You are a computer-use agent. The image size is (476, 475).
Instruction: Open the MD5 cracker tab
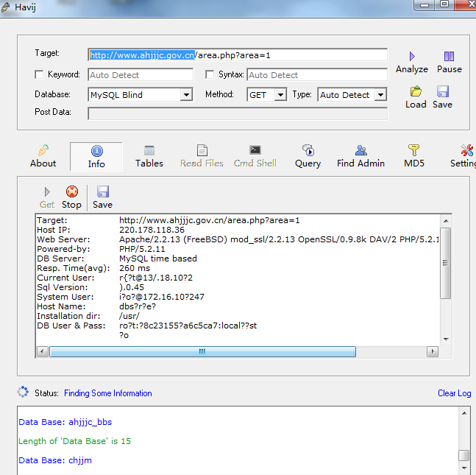413,157
